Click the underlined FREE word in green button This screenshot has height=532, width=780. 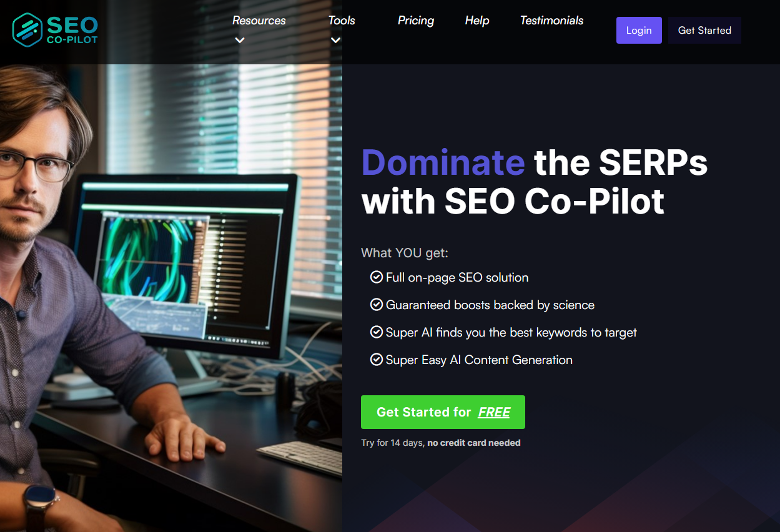tap(494, 412)
